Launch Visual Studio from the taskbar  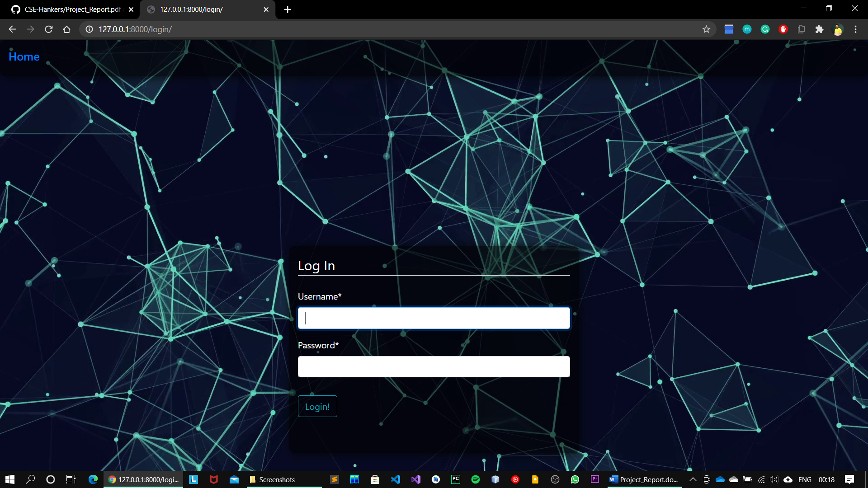point(416,479)
